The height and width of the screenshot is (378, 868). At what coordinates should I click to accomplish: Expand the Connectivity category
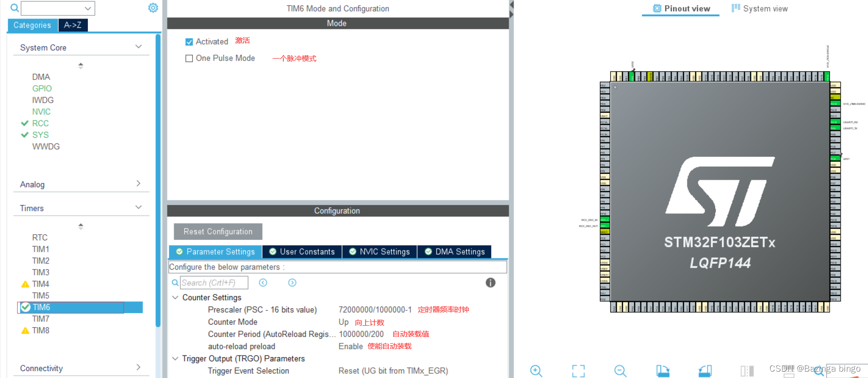[x=138, y=367]
